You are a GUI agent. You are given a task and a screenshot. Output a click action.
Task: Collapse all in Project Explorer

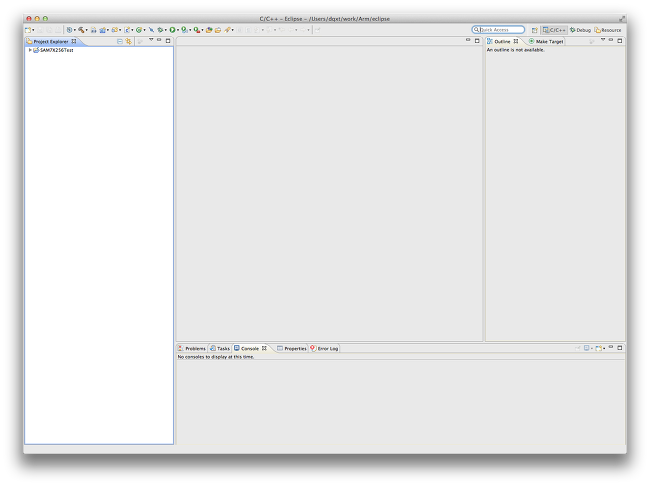pyautogui.click(x=120, y=41)
